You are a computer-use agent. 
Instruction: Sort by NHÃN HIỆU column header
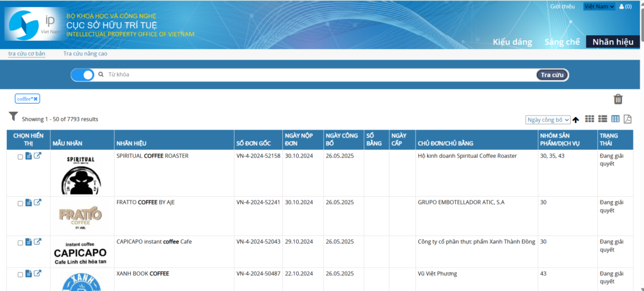point(131,143)
